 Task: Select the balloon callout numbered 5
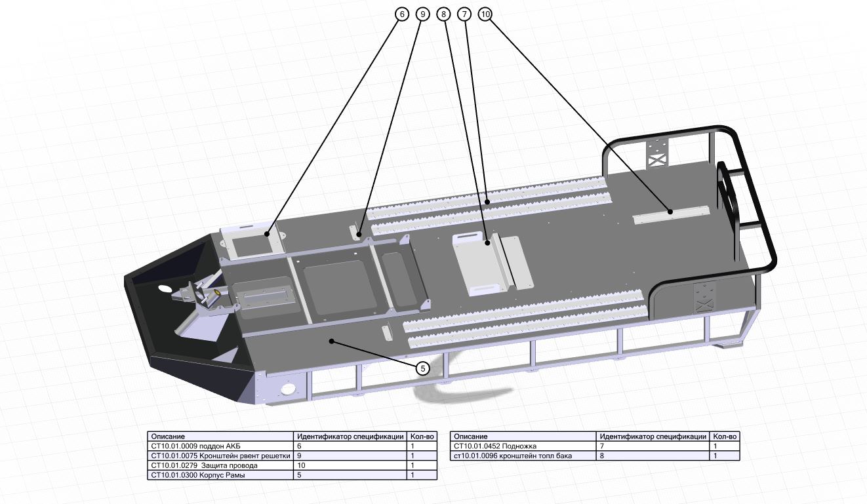(x=423, y=368)
